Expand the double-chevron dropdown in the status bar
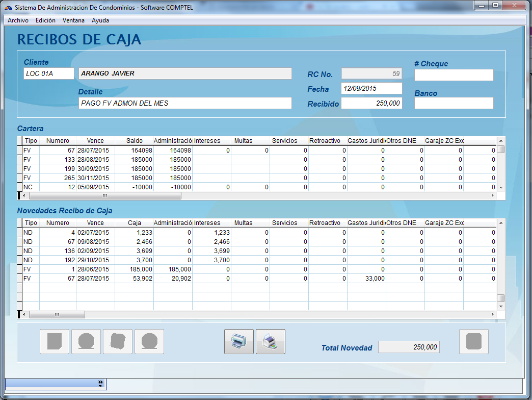This screenshot has width=532, height=400. (100, 384)
